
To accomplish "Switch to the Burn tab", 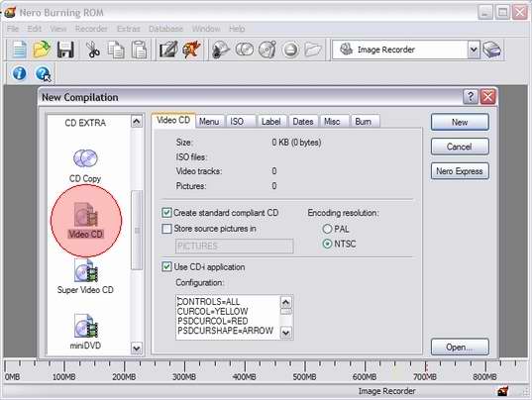I will [366, 122].
